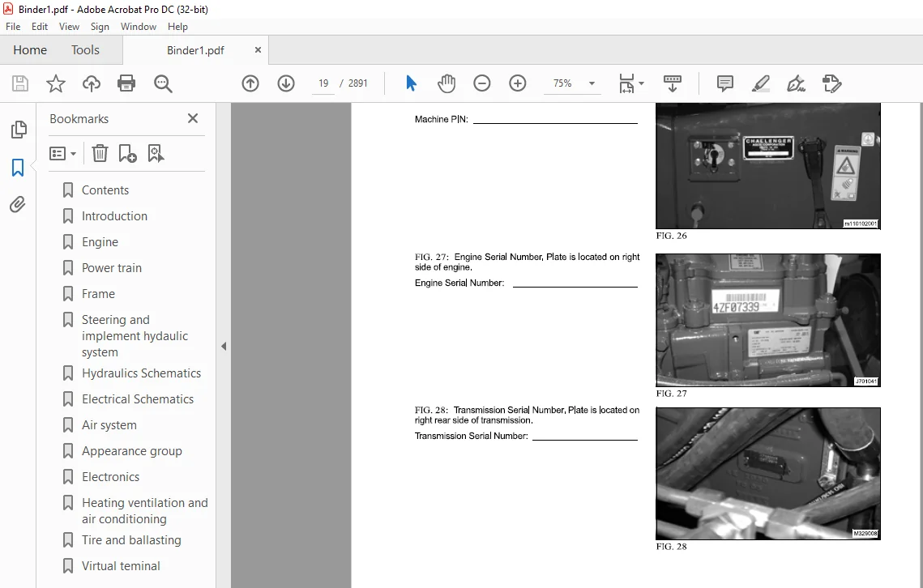Open the attachments paperclip panel
923x588 pixels.
[18, 205]
